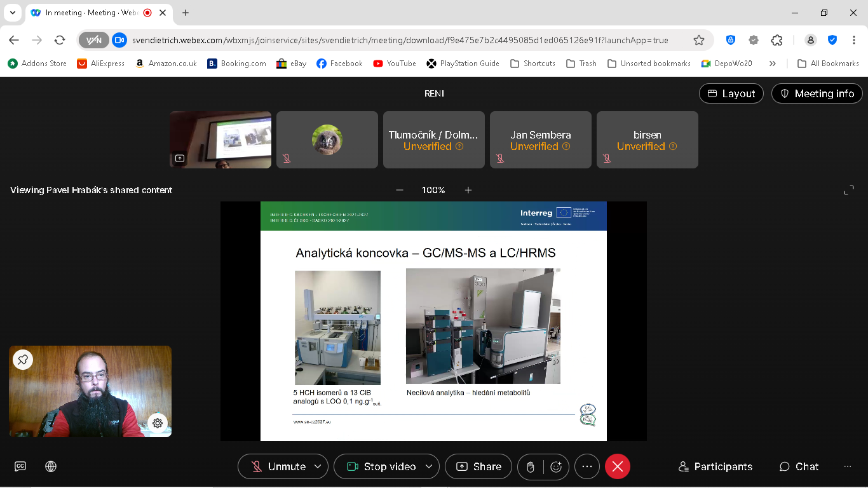Open the Chat panel
The width and height of the screenshot is (868, 488).
[x=799, y=466]
